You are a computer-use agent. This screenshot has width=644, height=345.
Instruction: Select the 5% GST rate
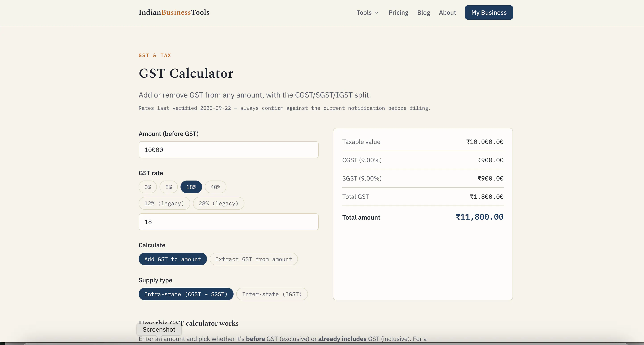(x=169, y=187)
